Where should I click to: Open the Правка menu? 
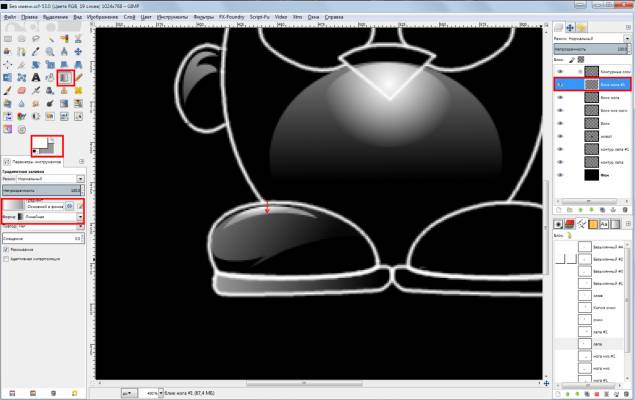coord(29,17)
